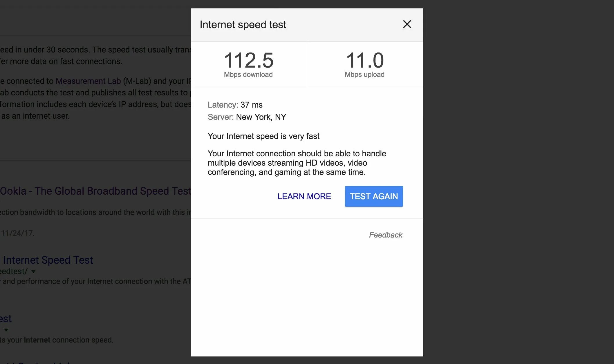
Task: Open the LEARN MORE link
Action: (304, 196)
